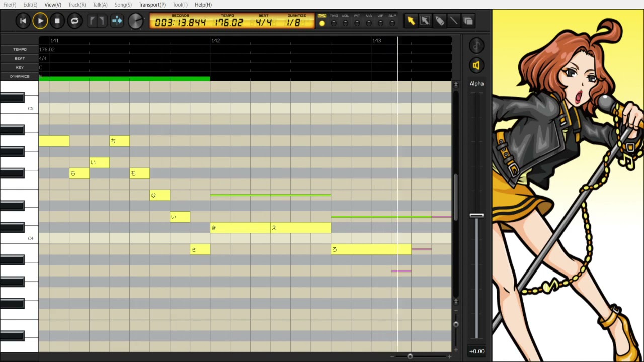Screen dimensions: 644x362
Task: Choose VIA vibrato amplitude mode
Action: (x=369, y=20)
